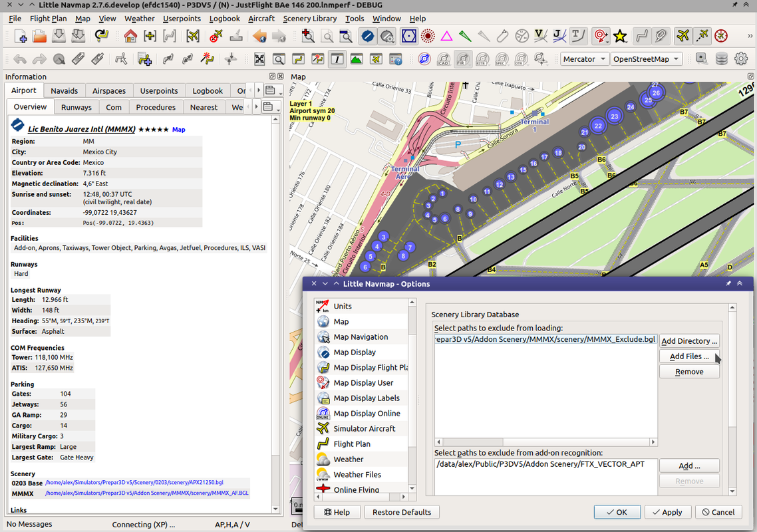Click the green ILS feather icon
Screen dimensions: 757x532
coord(465,36)
